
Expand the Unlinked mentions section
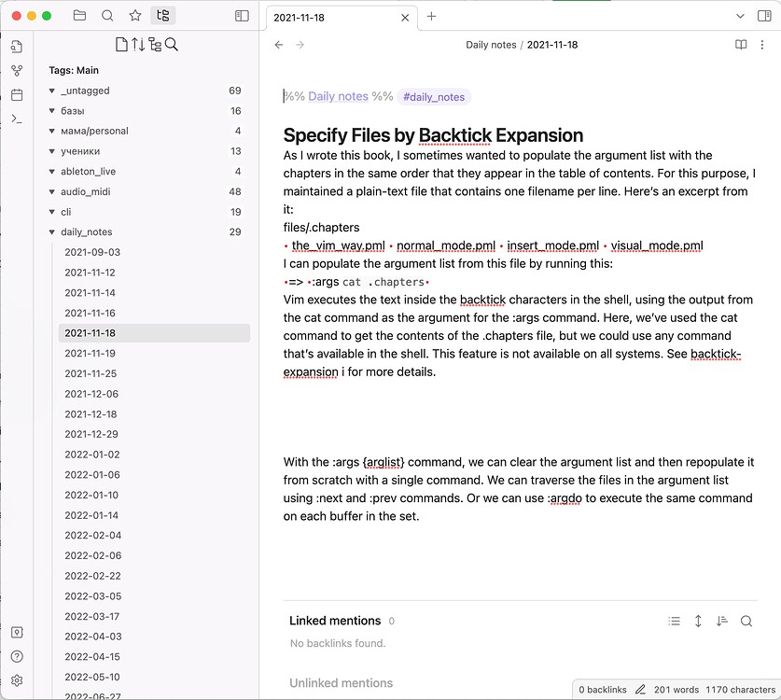(342, 682)
